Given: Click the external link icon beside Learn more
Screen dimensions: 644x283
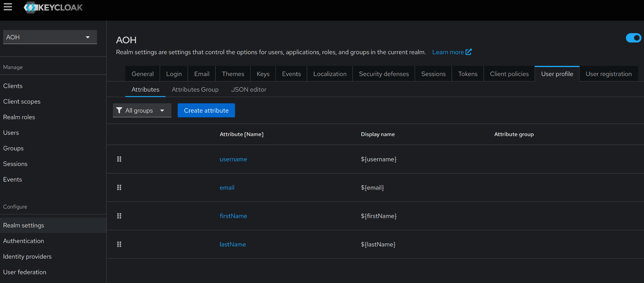Looking at the screenshot, I should point(469,52).
